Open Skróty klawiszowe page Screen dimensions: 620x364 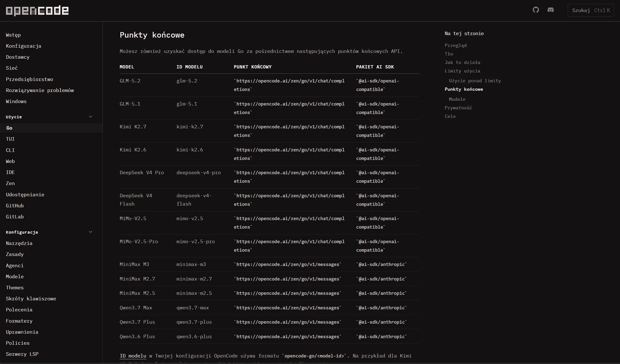31,299
